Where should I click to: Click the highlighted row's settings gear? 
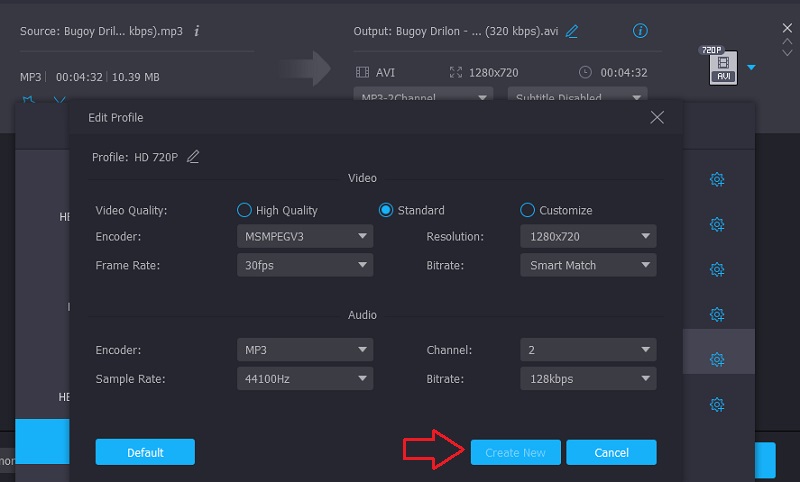pyautogui.click(x=716, y=359)
